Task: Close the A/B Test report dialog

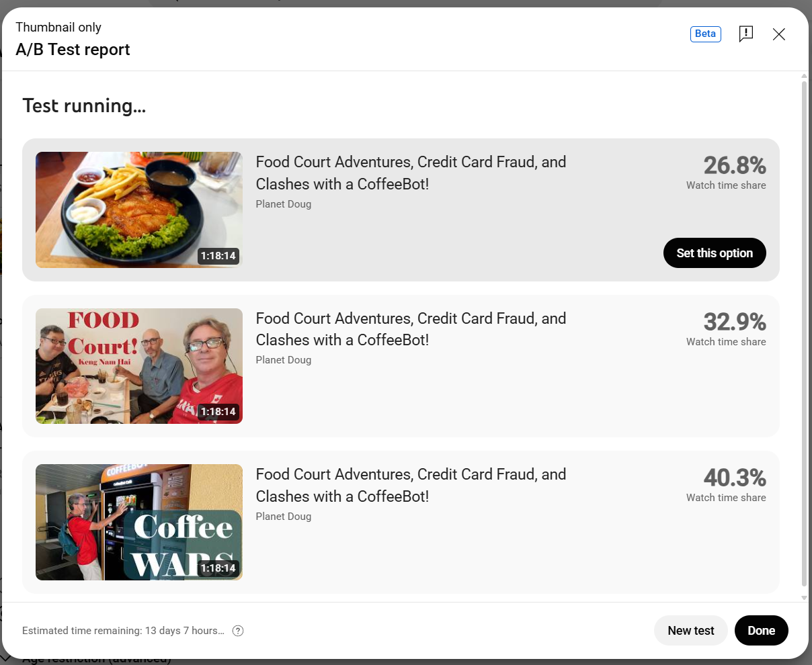Action: click(x=779, y=34)
